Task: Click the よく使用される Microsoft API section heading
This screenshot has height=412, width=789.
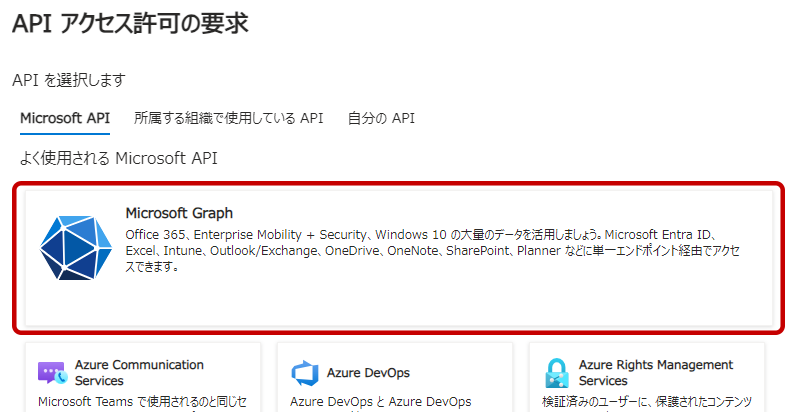Action: pos(119,158)
